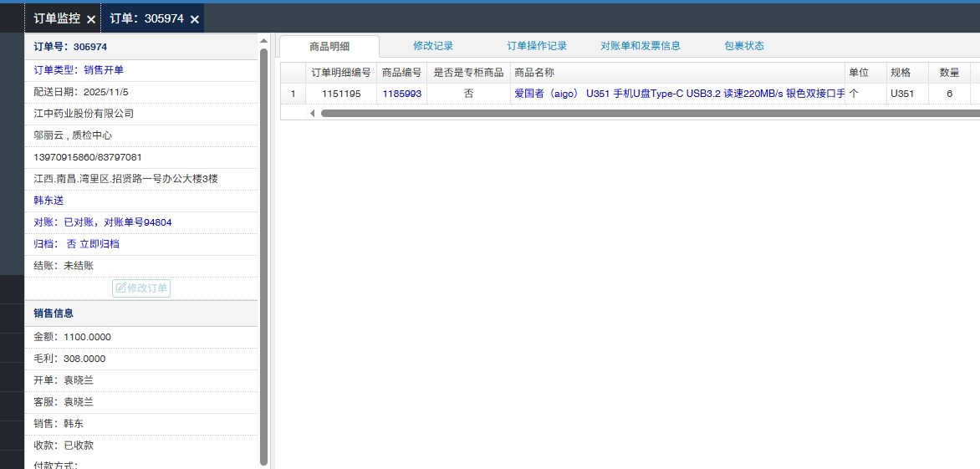Open the 修改记录 tab
This screenshot has width=980, height=469.
tap(432, 46)
